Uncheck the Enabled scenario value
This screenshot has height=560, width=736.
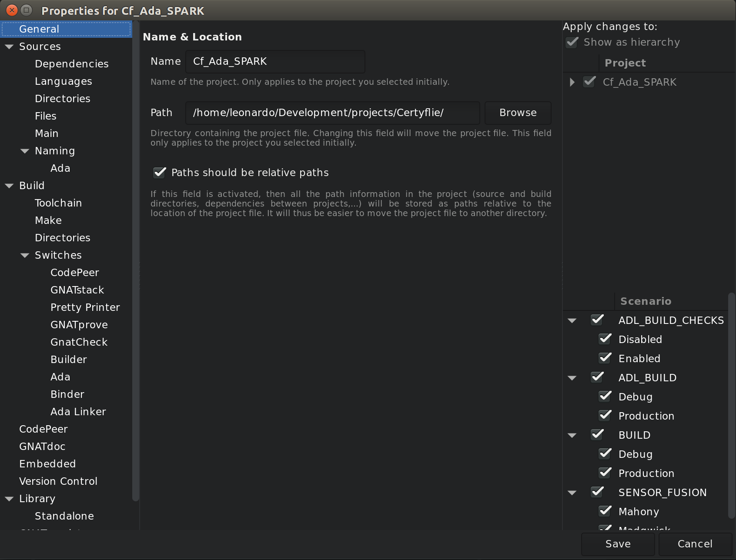pyautogui.click(x=605, y=358)
